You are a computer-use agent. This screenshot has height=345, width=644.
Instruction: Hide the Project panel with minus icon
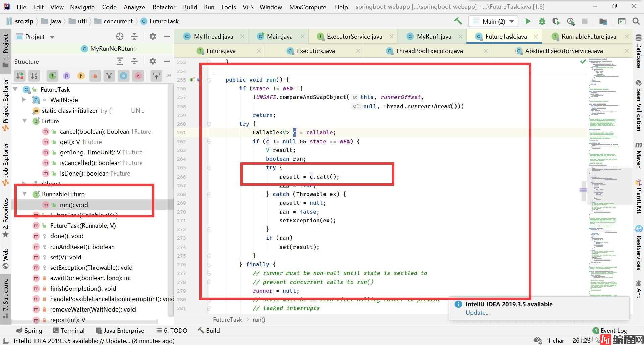[167, 36]
